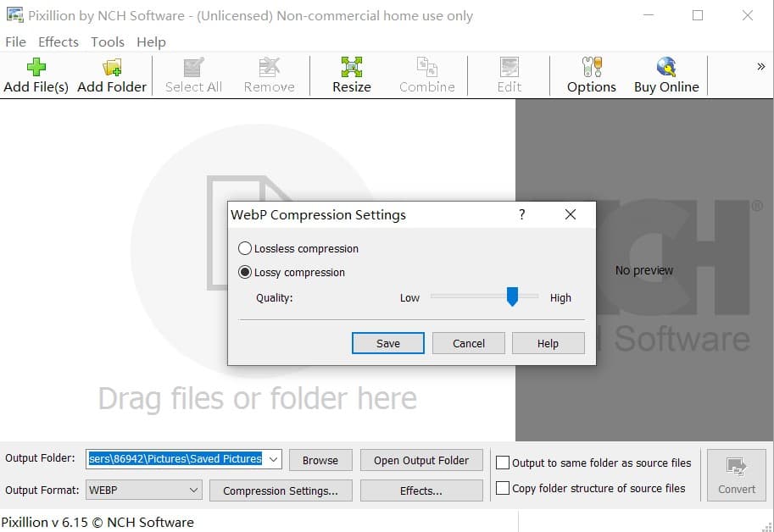The width and height of the screenshot is (774, 532).
Task: Open the Tools menu
Action: (107, 42)
